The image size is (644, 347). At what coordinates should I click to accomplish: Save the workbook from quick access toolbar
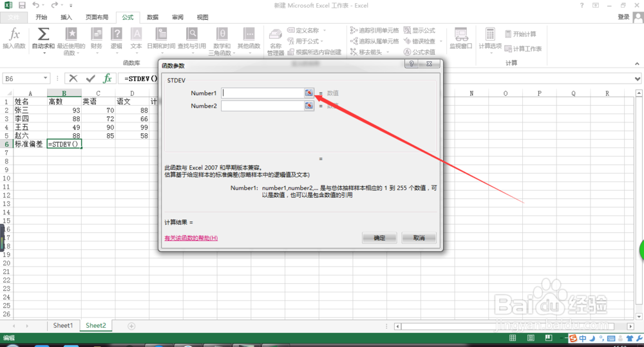click(22, 5)
